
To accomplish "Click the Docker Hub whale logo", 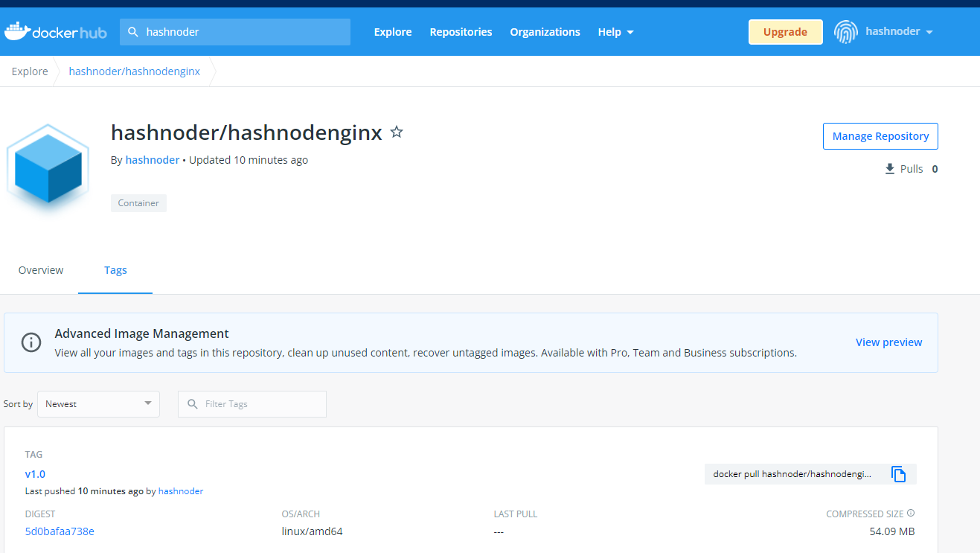I will [x=56, y=32].
